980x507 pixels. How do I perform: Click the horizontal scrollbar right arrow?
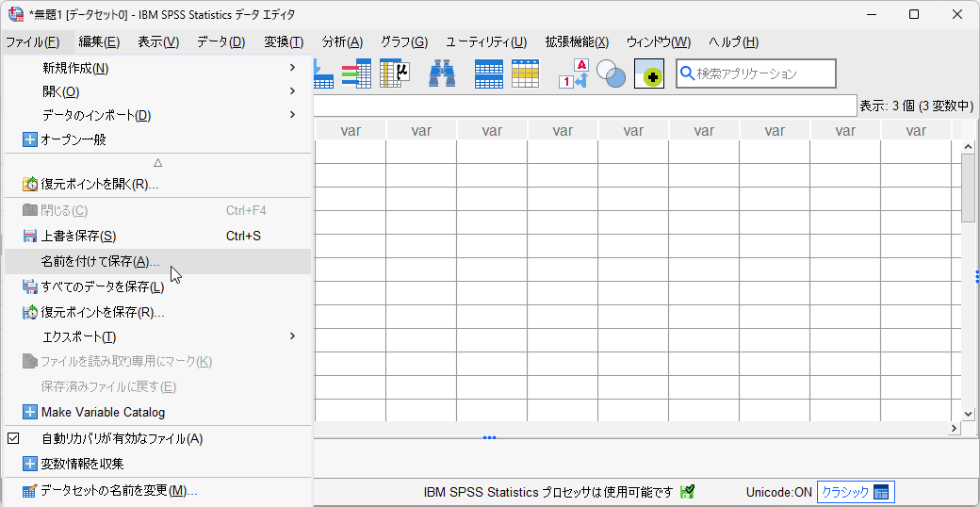(x=955, y=428)
